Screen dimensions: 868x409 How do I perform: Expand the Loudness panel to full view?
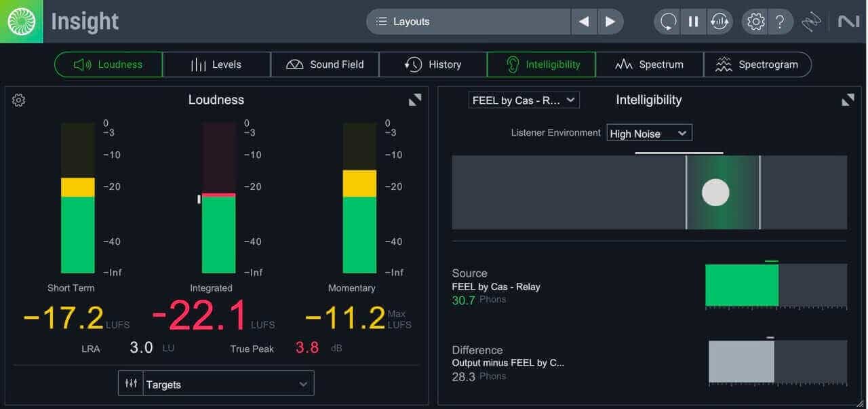(x=415, y=100)
